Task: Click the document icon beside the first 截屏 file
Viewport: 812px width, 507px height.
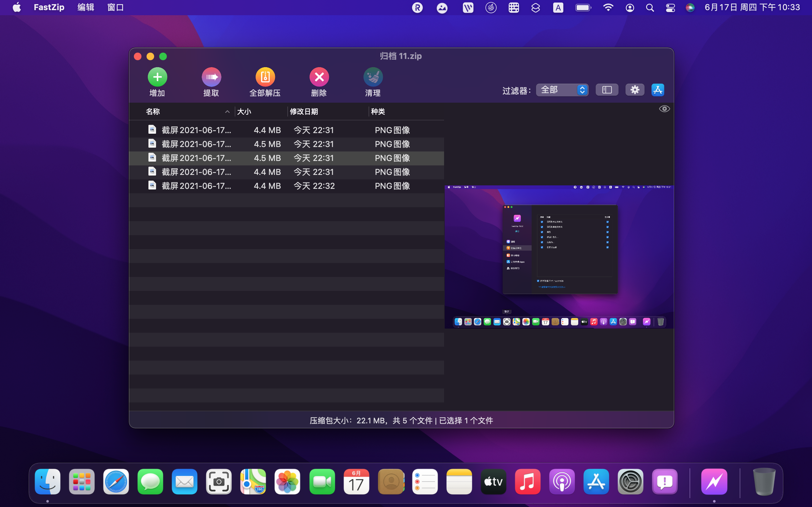Action: pos(152,129)
